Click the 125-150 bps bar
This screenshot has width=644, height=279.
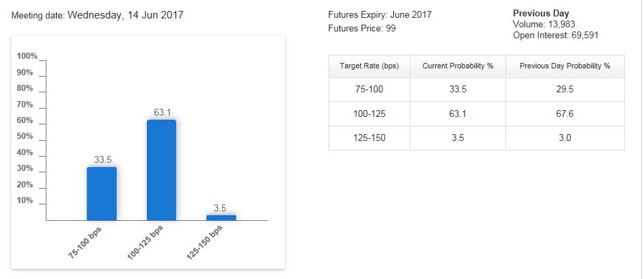coord(221,217)
